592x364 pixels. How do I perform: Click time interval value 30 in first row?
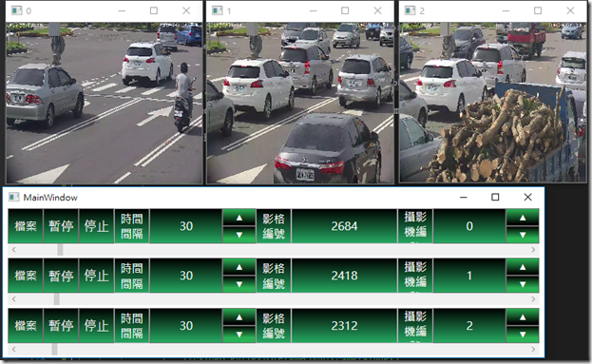coord(186,226)
